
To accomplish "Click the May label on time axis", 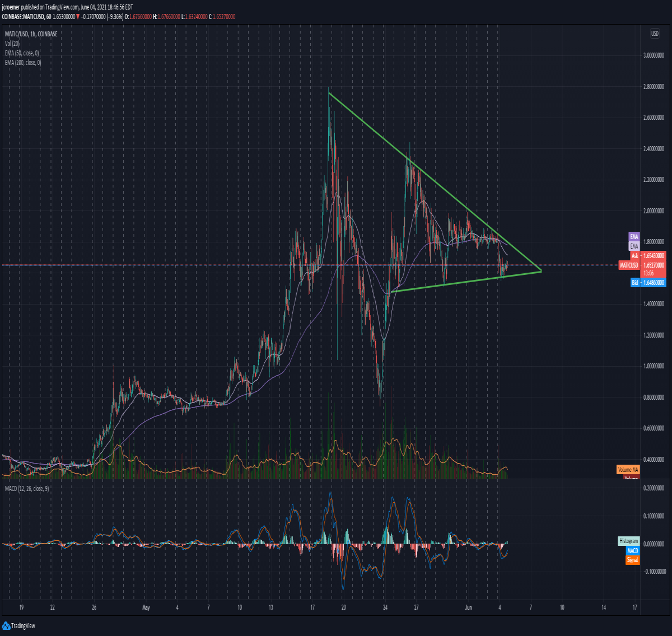I will coord(146,607).
